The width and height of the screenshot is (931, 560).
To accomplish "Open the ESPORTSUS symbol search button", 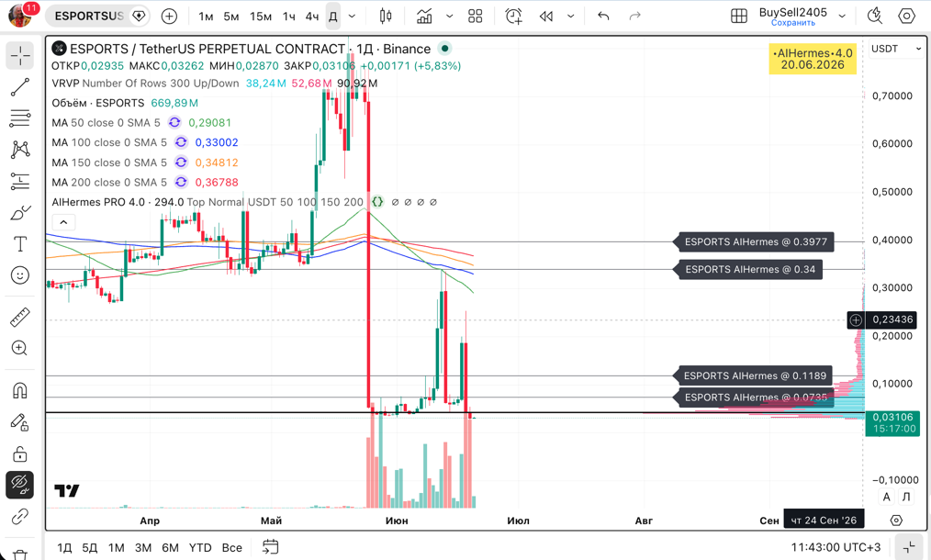I will [89, 16].
